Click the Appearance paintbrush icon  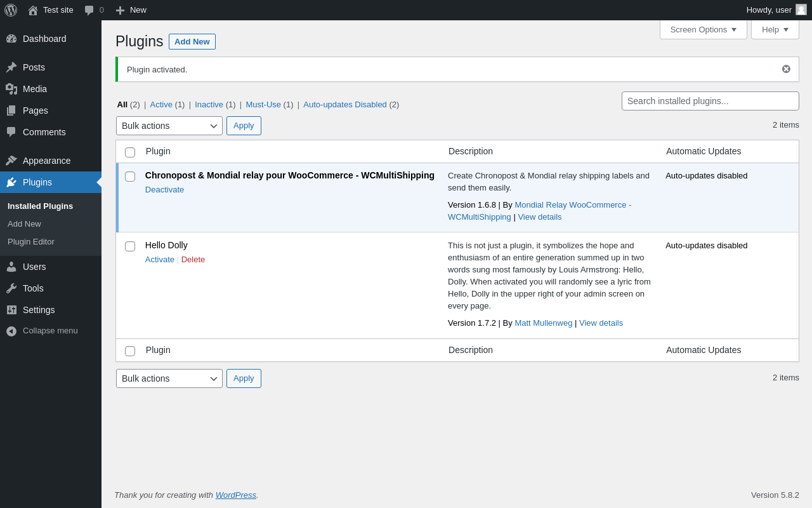coord(11,161)
